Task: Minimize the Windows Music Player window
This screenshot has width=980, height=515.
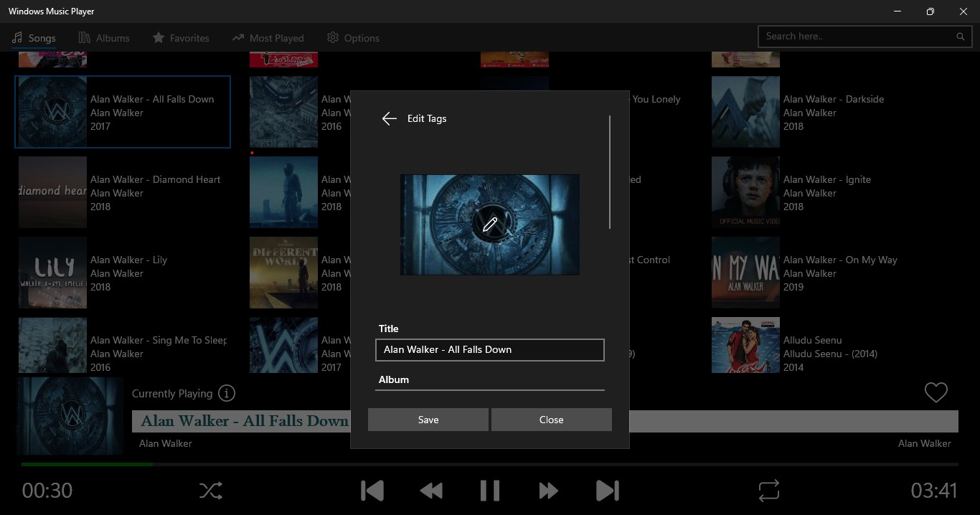Action: click(x=898, y=11)
